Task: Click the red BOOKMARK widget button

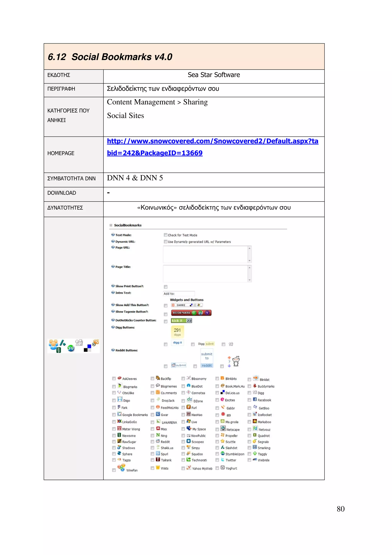Action: [191, 313]
